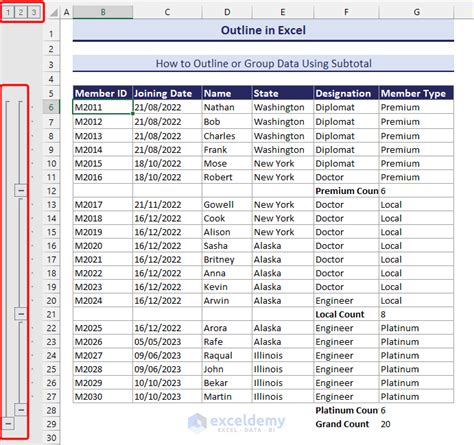474x445 pixels.
Task: Click the 'Grand Count' label cell
Action: [x=346, y=424]
